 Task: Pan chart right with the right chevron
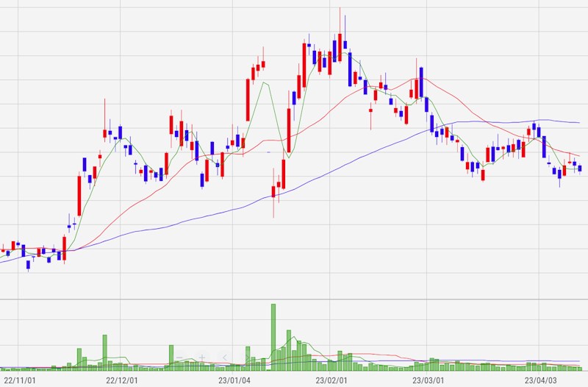247,358
